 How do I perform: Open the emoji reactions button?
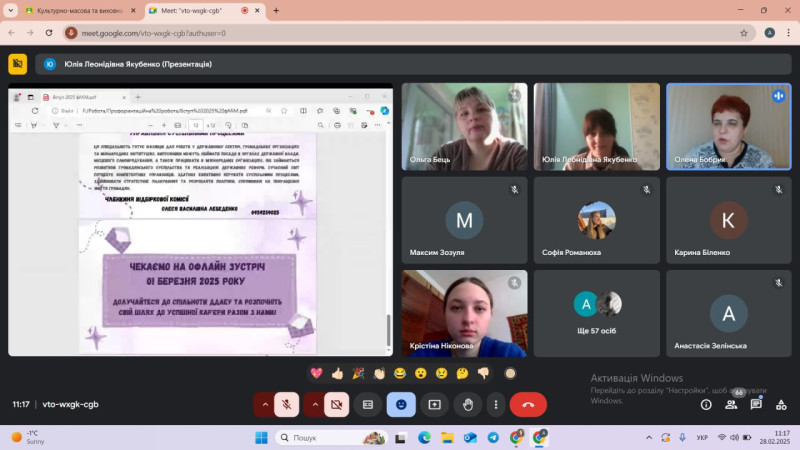click(x=401, y=404)
